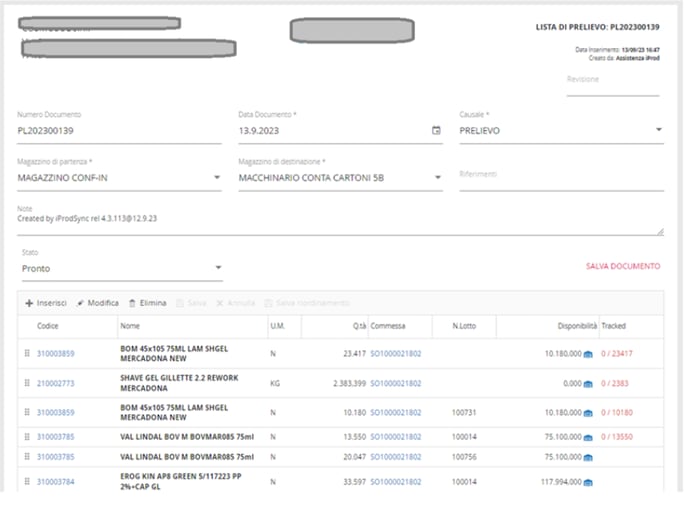The width and height of the screenshot is (688, 505).
Task: Click warehouse icon beside 117.994,000
Action: tap(588, 483)
